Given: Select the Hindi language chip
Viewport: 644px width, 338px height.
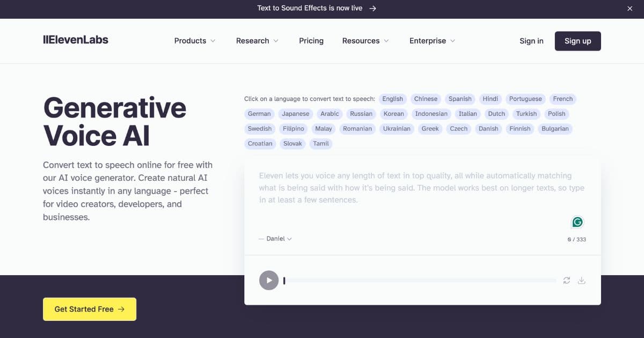Looking at the screenshot, I should pyautogui.click(x=491, y=99).
